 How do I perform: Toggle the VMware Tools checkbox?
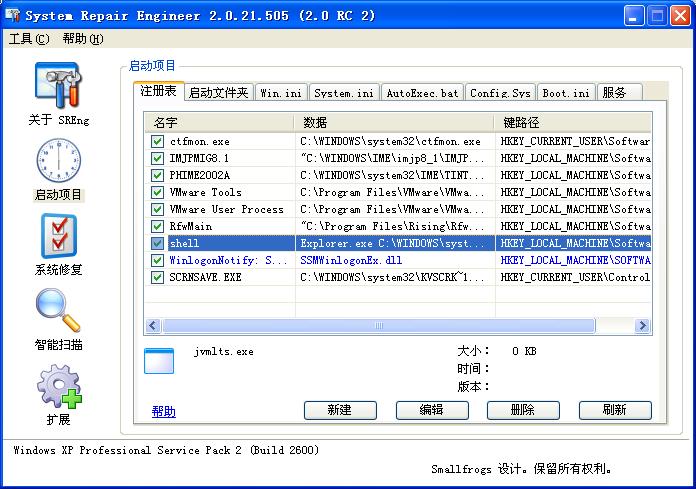click(157, 192)
